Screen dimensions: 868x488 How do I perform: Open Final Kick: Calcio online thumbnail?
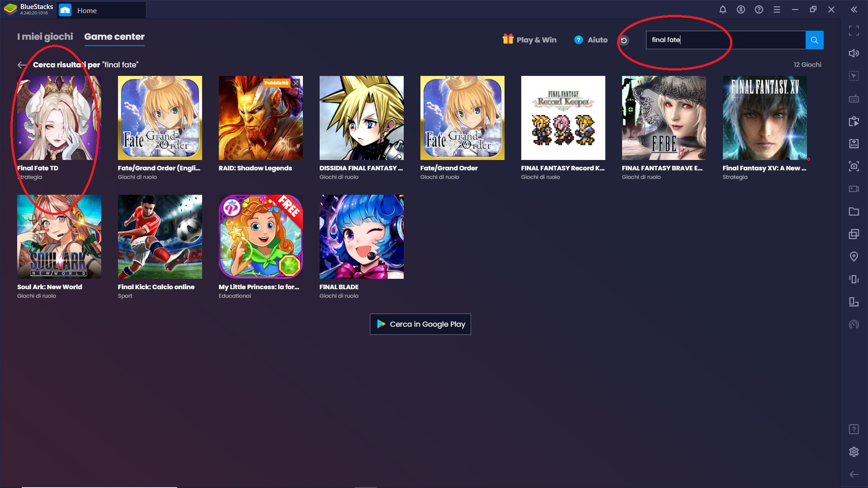pyautogui.click(x=160, y=237)
